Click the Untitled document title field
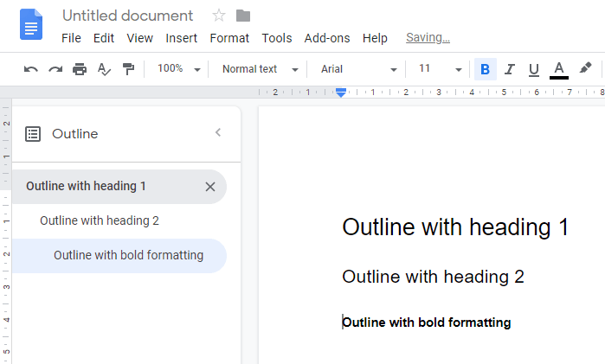The height and width of the screenshot is (364, 605). click(x=128, y=16)
